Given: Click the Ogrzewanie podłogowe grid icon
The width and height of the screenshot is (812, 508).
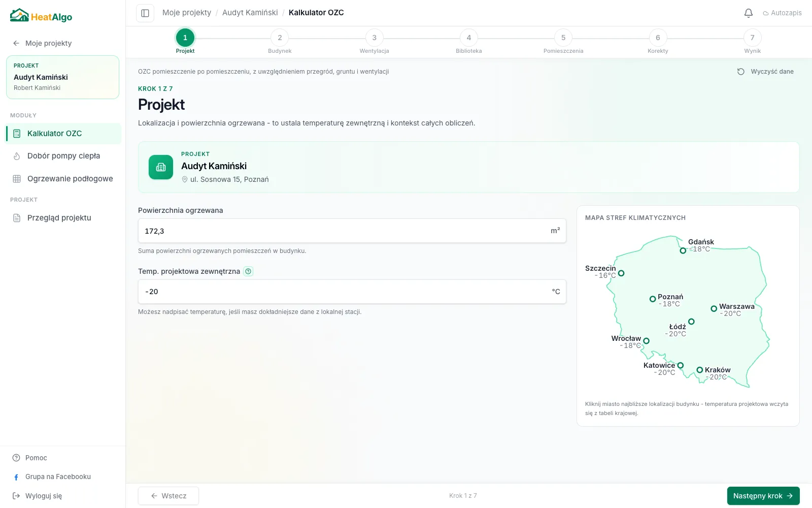Looking at the screenshot, I should (x=17, y=179).
